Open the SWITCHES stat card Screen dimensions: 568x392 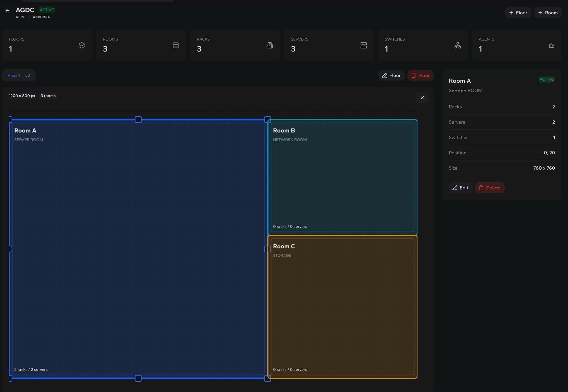[x=423, y=45]
